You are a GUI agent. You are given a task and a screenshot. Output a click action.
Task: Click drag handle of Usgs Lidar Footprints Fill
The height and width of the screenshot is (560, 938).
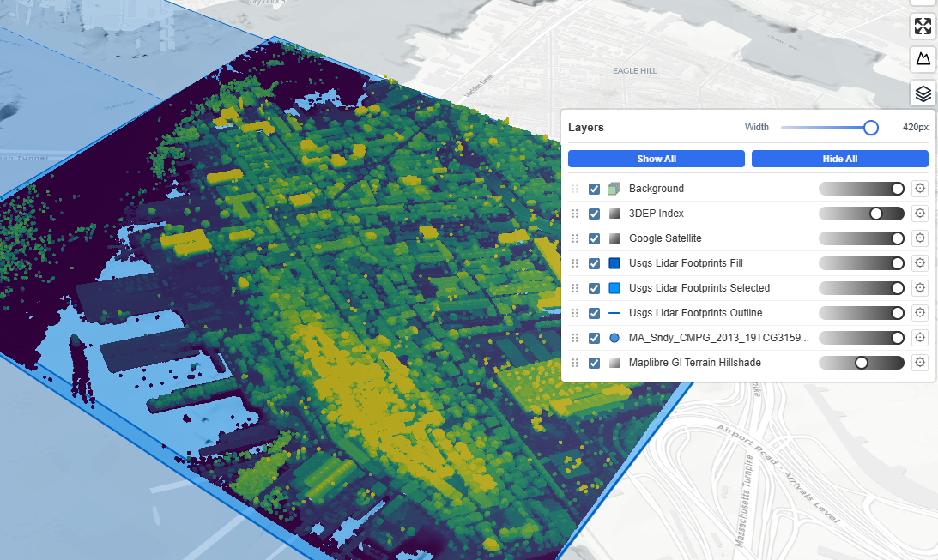575,263
